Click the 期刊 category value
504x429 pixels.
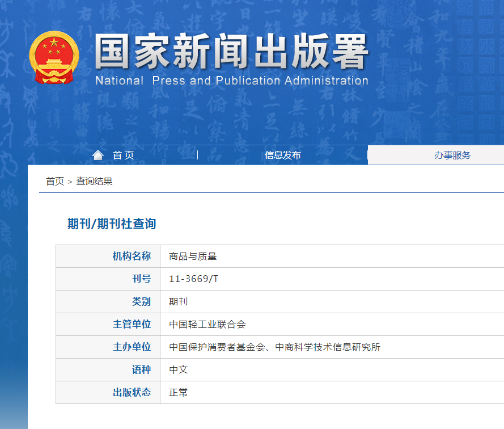(x=178, y=302)
